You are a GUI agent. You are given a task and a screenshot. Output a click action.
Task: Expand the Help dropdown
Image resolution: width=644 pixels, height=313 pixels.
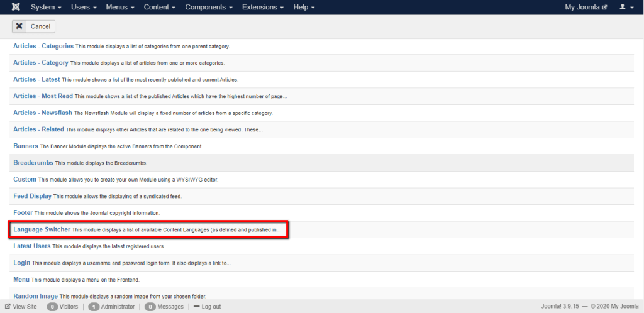304,7
